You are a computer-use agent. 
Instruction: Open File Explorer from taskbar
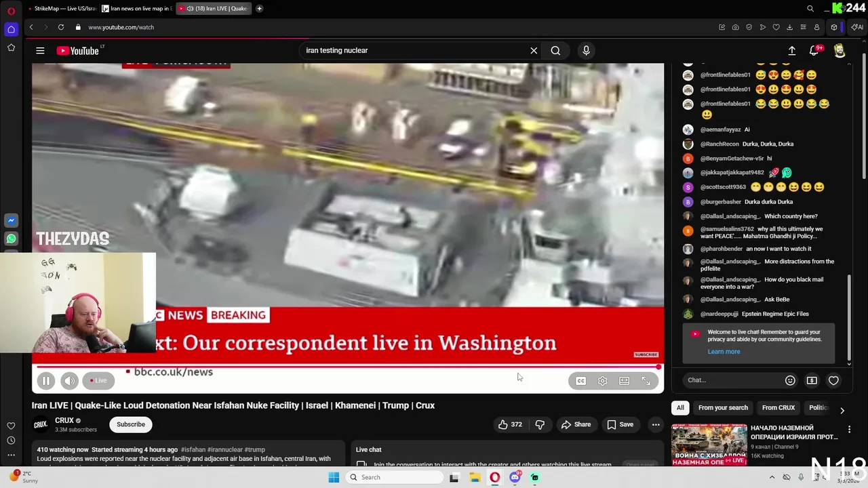point(475,477)
